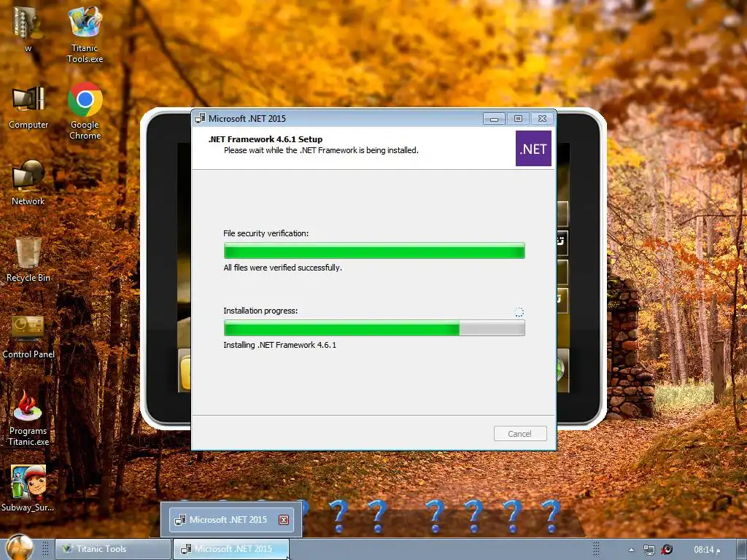Select the Computer desktop icon
This screenshot has height=560, width=747.
point(28,107)
